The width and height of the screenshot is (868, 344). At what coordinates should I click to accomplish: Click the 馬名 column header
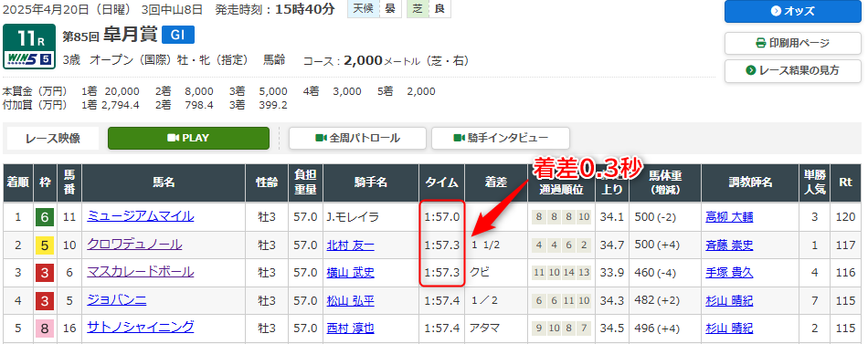[164, 183]
